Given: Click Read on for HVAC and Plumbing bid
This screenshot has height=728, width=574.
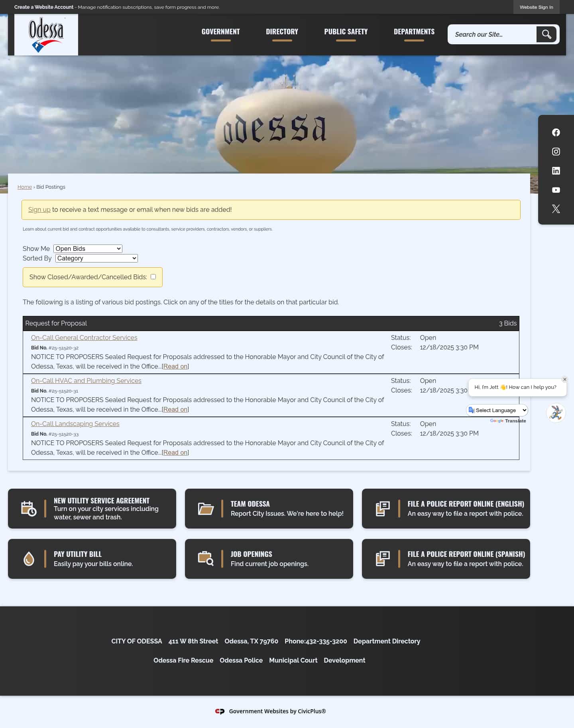Looking at the screenshot, I should [175, 409].
